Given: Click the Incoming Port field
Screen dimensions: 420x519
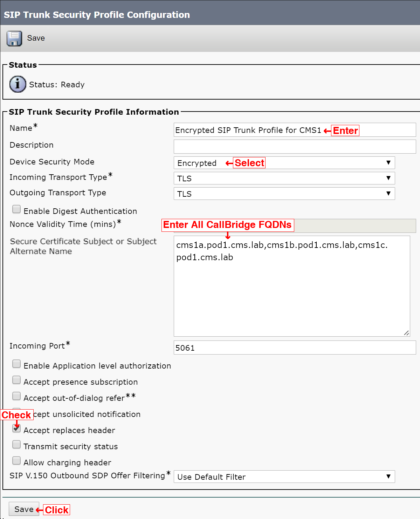Looking at the screenshot, I should click(295, 348).
